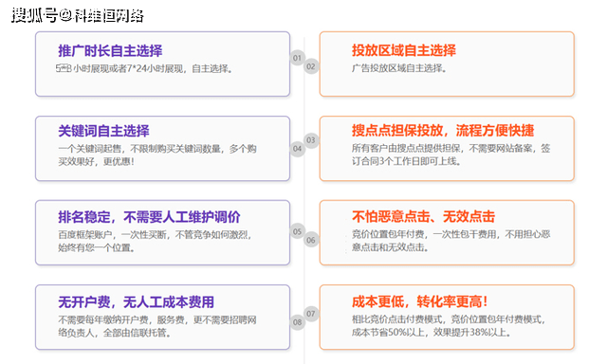
Task: Click the text 络负责人,全部由信联托管
Action: pyautogui.click(x=115, y=333)
